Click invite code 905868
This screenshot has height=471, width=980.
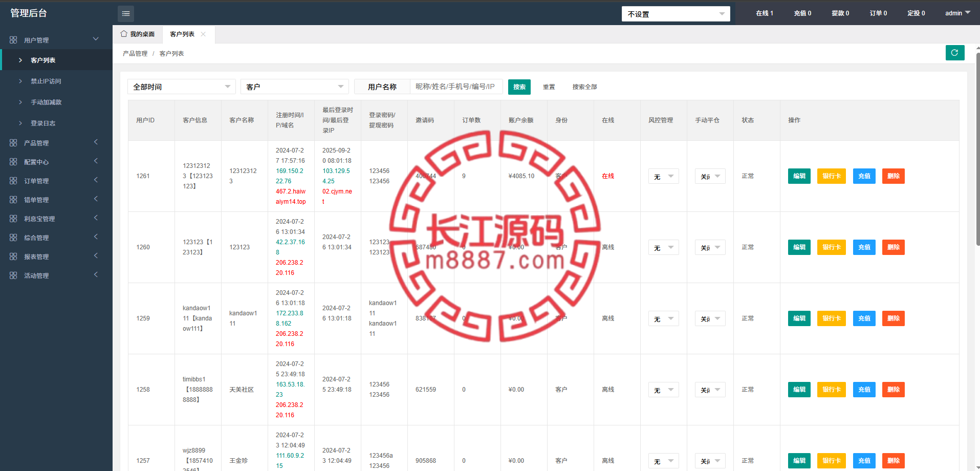click(426, 461)
